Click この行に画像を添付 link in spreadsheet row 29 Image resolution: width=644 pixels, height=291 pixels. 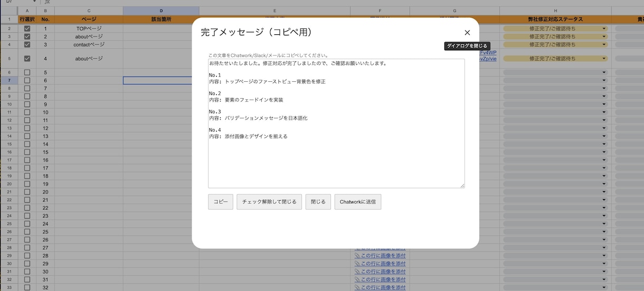[380, 256]
